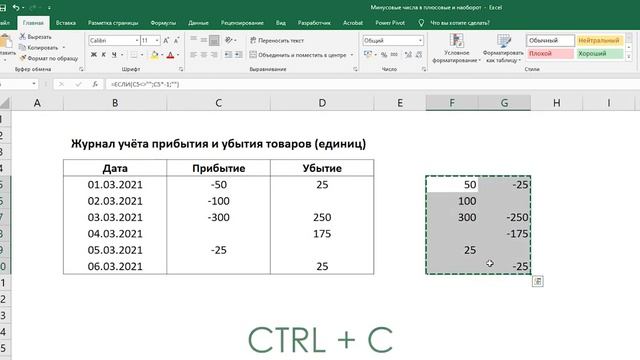This screenshot has width=640, height=360.
Task: Click Merge and Center (Объединить и поместить в центре)
Action: (x=298, y=55)
